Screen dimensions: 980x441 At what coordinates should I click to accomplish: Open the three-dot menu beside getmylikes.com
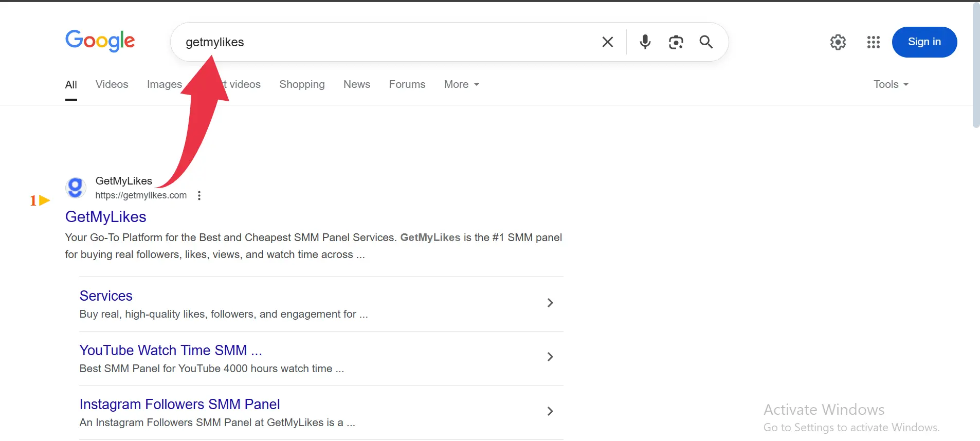coord(199,195)
